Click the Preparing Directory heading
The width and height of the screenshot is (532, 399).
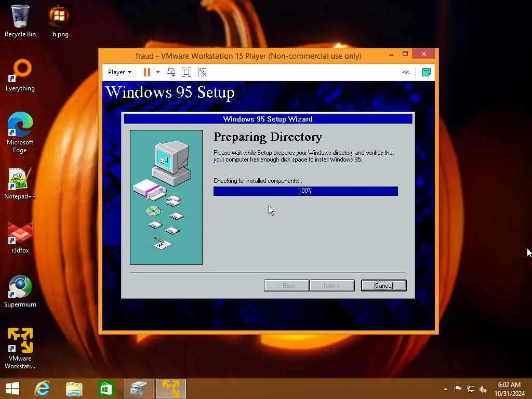(x=268, y=137)
